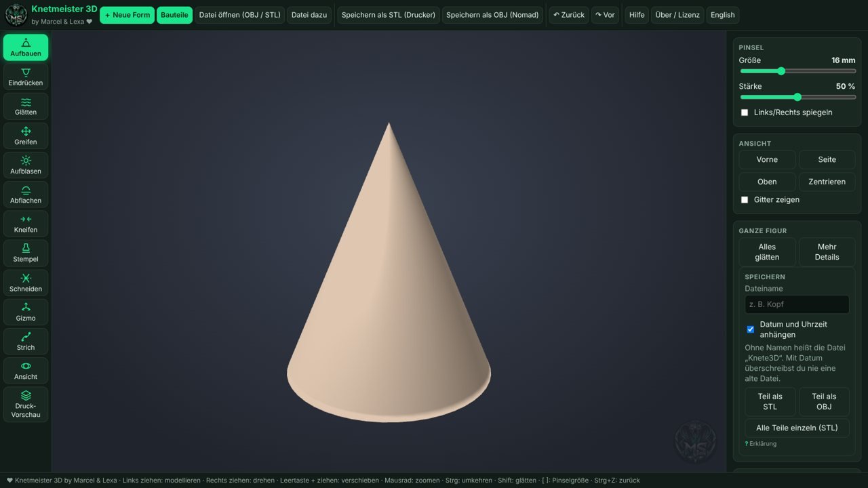Open the Erklärung explanation link
This screenshot has width=868, height=488.
(761, 444)
